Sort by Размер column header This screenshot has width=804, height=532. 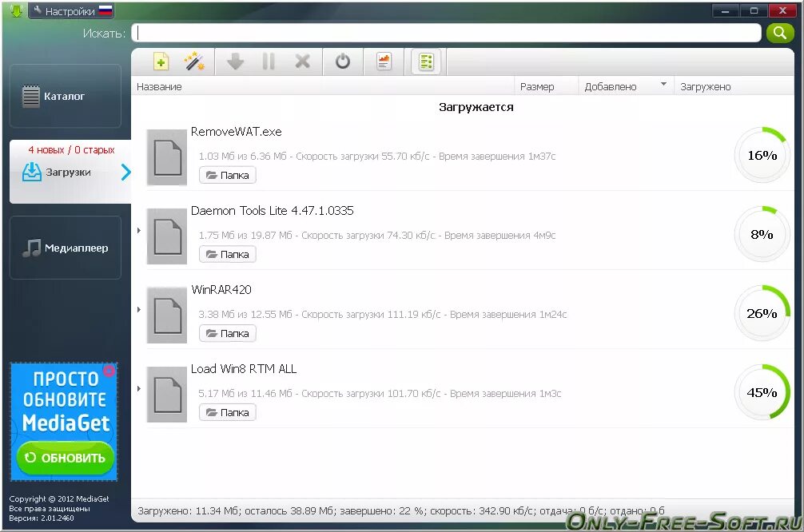[x=546, y=86]
